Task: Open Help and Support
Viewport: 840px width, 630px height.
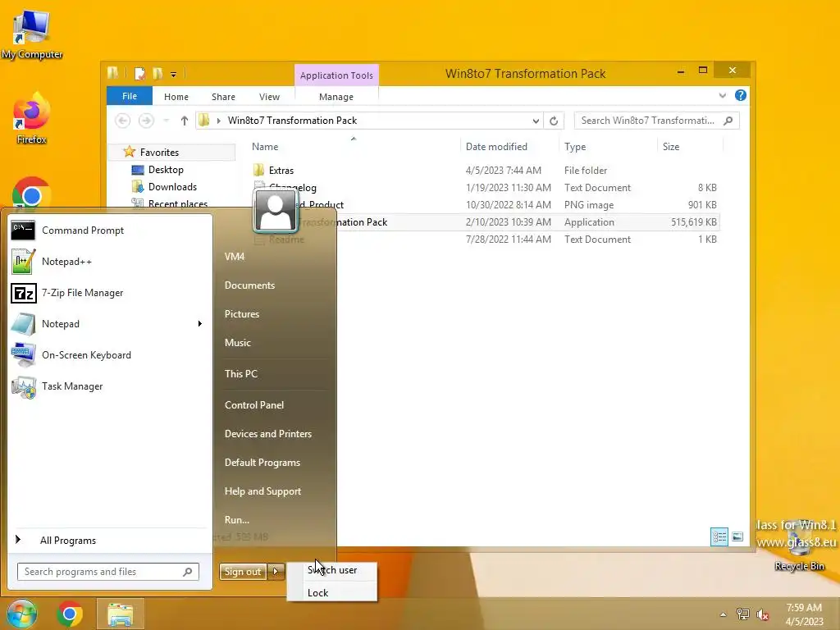Action: 262,491
